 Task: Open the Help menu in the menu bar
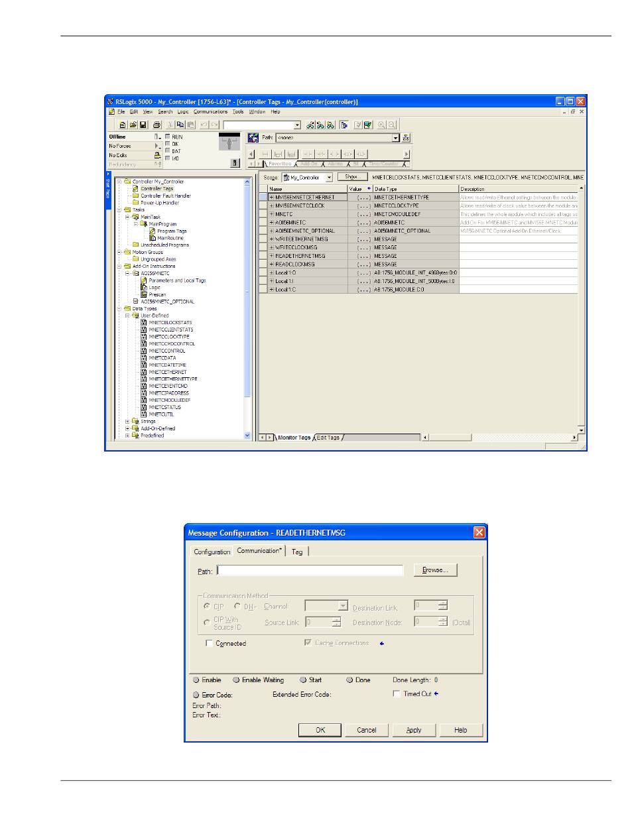pyautogui.click(x=275, y=112)
